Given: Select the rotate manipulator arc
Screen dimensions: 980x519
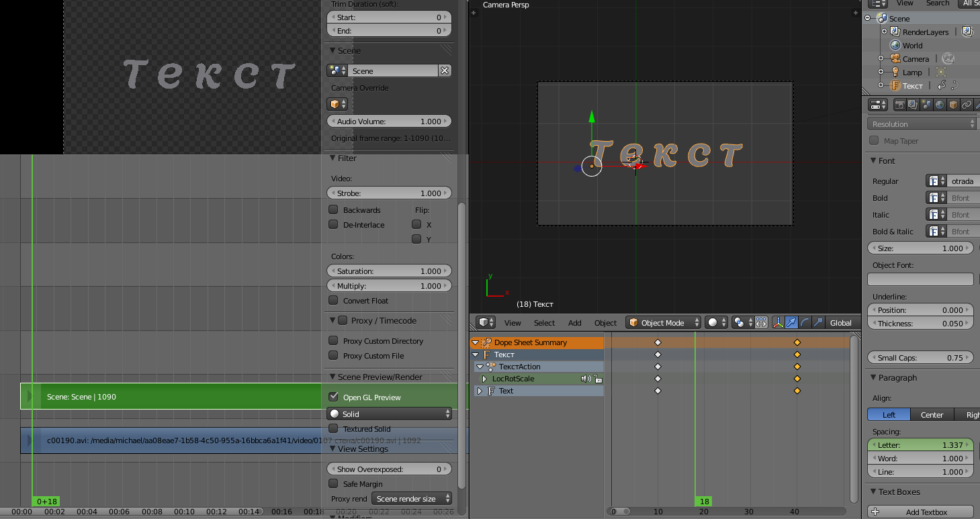Looking at the screenshot, I should pyautogui.click(x=805, y=323).
